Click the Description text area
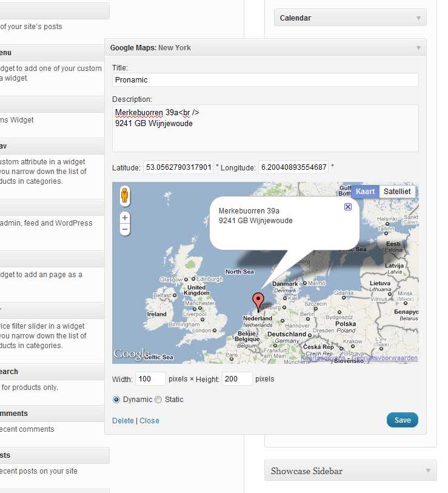Viewport: 448px width, 493px height. (x=266, y=129)
